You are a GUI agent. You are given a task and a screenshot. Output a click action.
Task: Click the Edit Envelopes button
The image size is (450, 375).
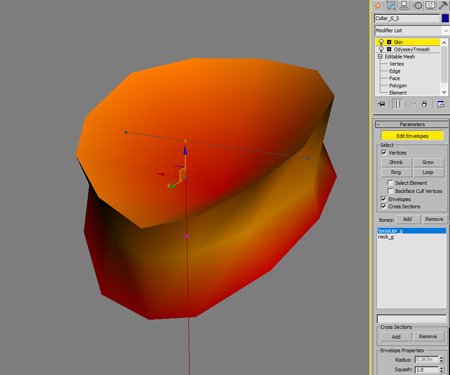click(x=412, y=136)
